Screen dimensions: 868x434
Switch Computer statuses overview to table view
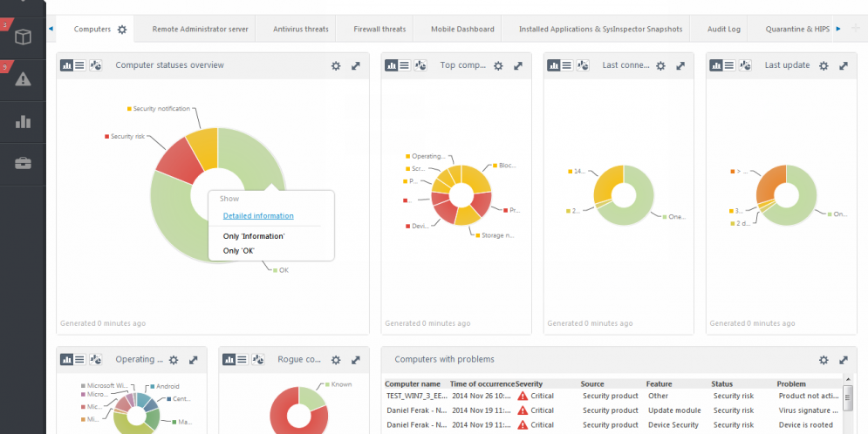point(79,65)
